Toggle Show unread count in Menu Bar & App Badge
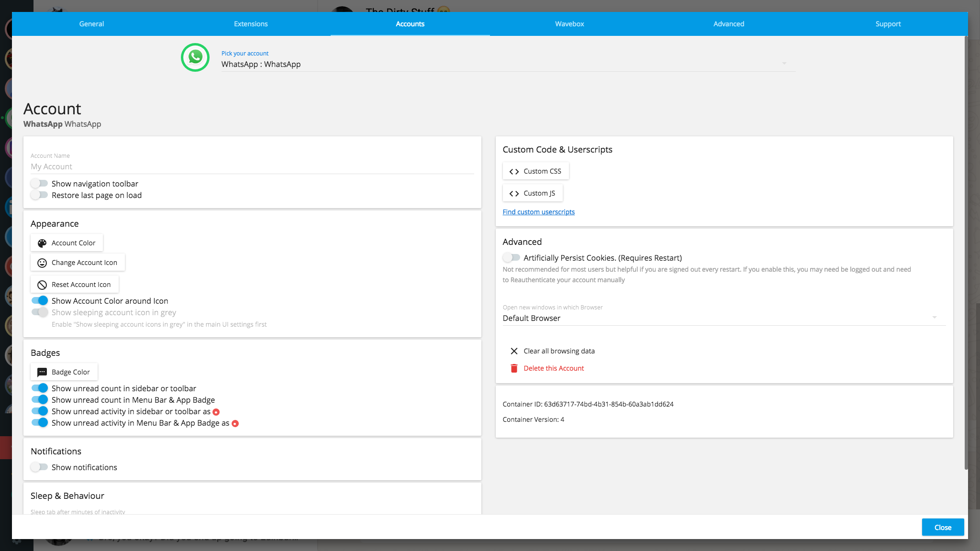Screen dimensions: 980x551 pos(40,399)
